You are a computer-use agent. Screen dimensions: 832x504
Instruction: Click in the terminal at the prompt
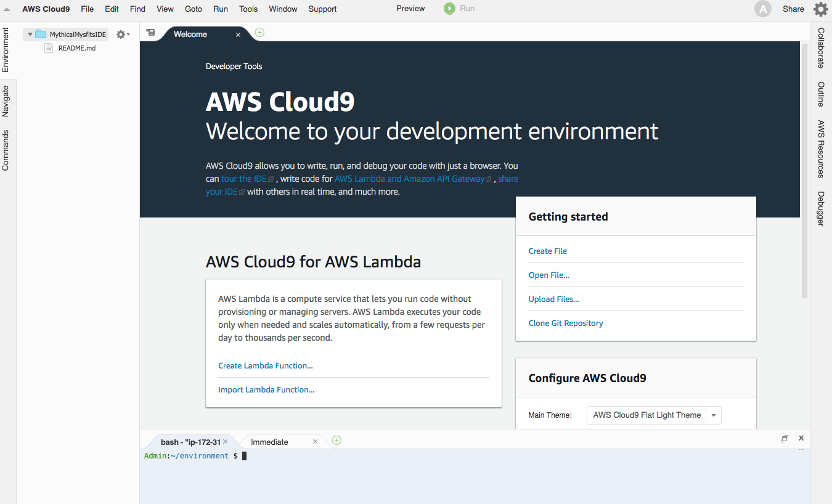coord(244,456)
